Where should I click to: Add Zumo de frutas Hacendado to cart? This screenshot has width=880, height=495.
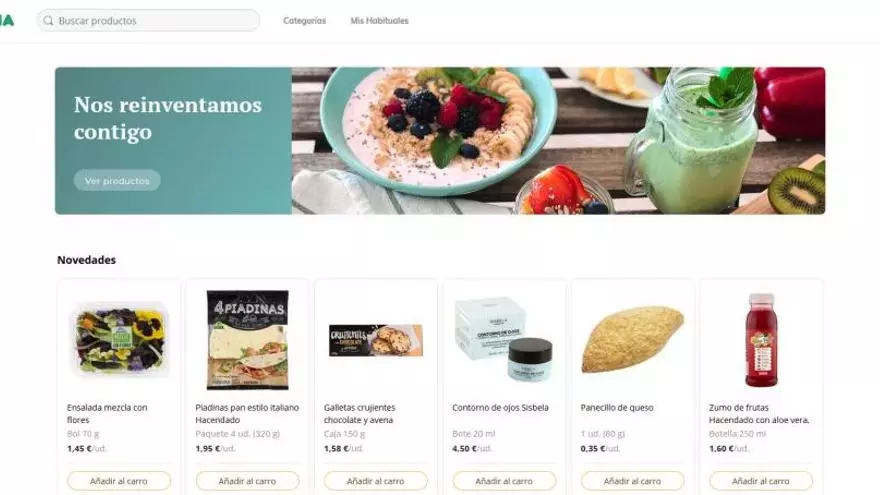coord(760,481)
